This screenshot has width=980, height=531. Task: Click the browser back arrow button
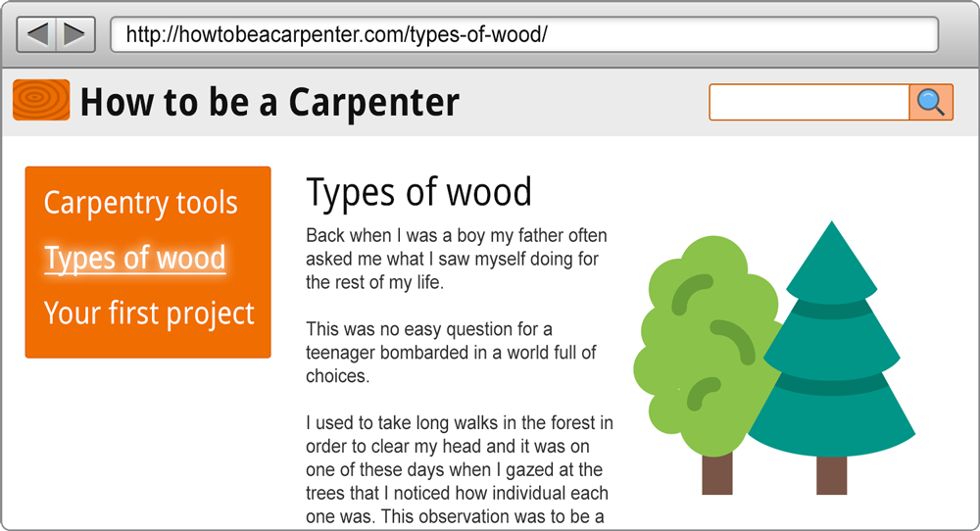pyautogui.click(x=37, y=34)
